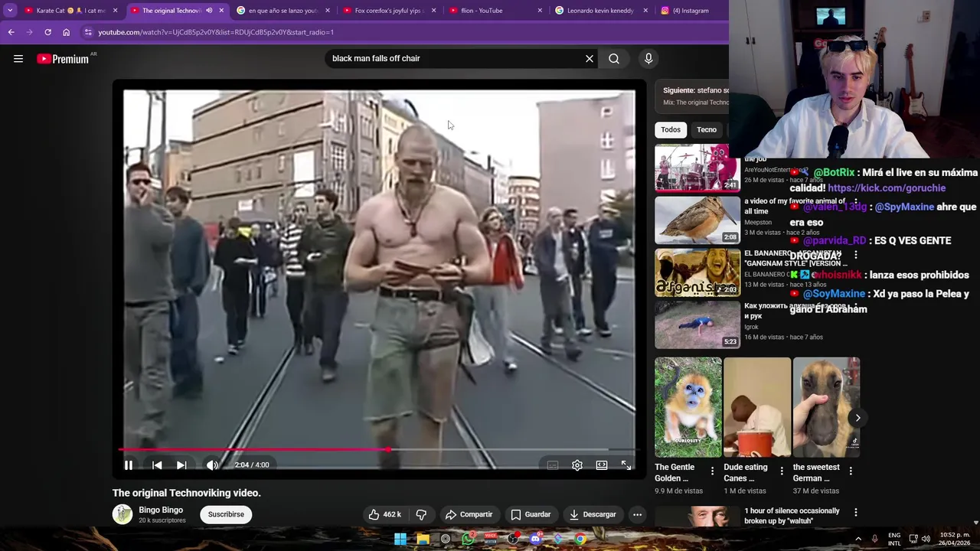Image resolution: width=980 pixels, height=551 pixels.
Task: Skip to previous video in playlist
Action: (157, 465)
